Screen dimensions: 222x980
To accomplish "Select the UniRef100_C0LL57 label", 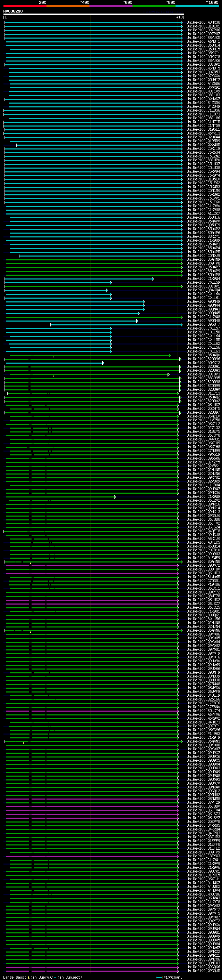I will [203, 328].
